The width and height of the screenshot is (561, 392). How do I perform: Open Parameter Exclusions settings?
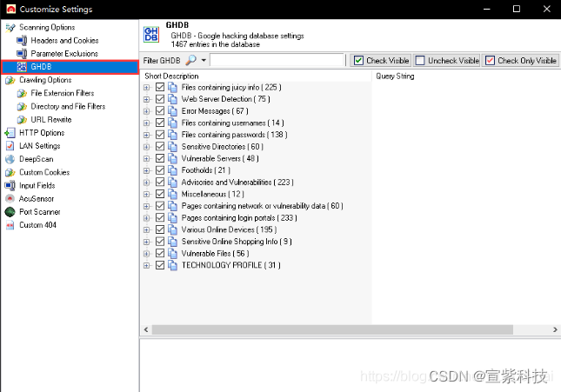click(x=64, y=54)
